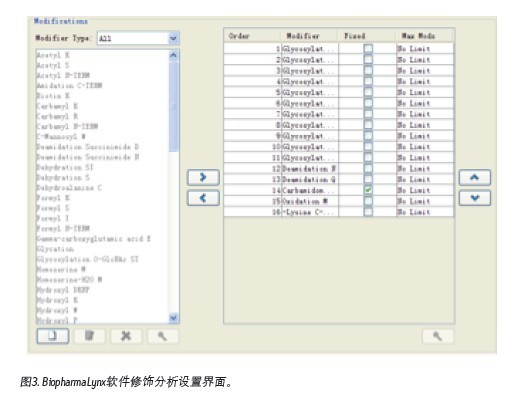The width and height of the screenshot is (522, 396).
Task: Open Max Mods No Limit in order 7 row
Action: [425, 114]
